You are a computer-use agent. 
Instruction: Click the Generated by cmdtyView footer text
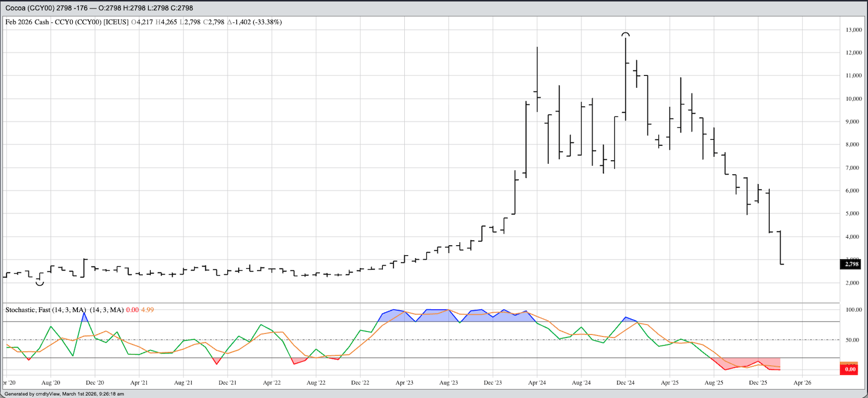tap(64, 394)
